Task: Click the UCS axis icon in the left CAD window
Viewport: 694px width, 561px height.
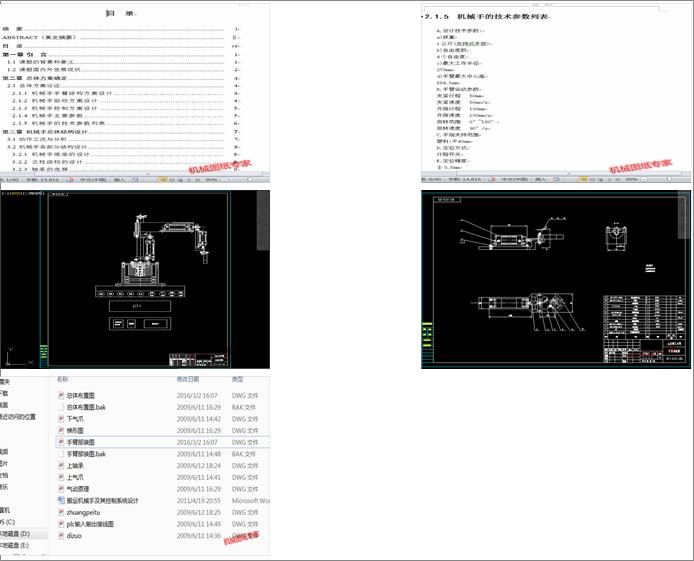Action: pyautogui.click(x=19, y=357)
